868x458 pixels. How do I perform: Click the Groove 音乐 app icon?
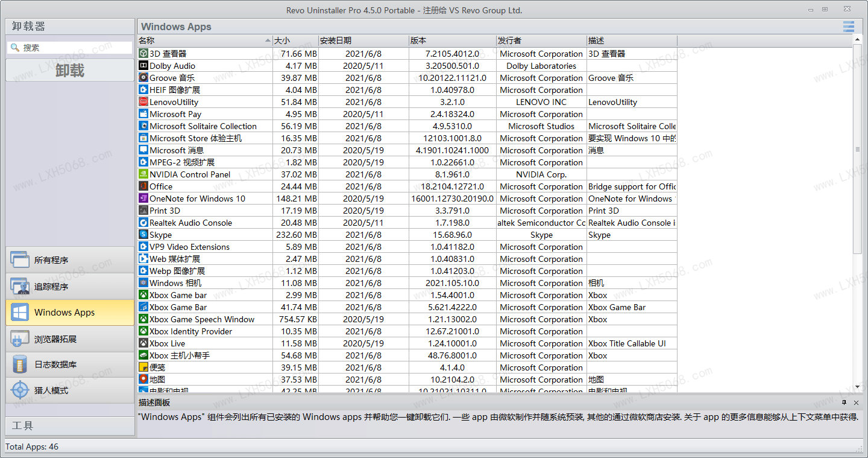point(143,78)
